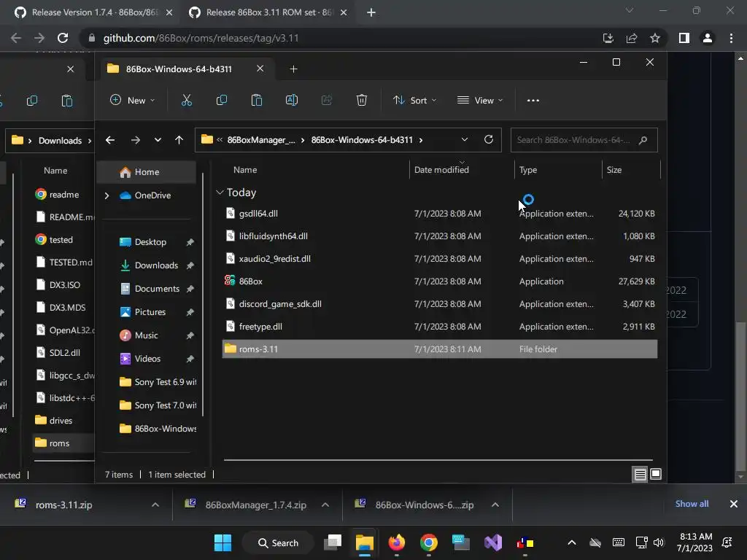
Task: Switch to large thumbnails view icon in status bar
Action: 656,474
